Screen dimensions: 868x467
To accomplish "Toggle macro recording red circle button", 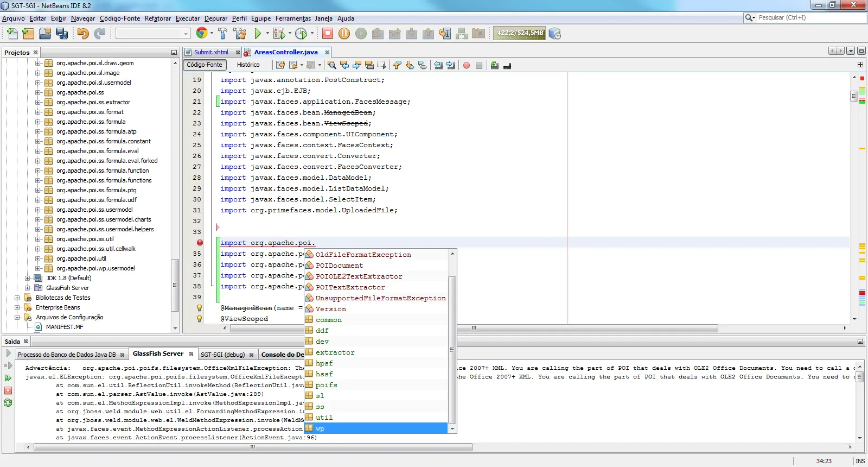I will 466,65.
